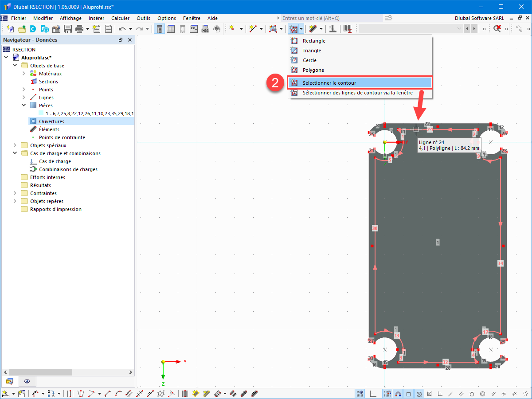
Task: Open the Undo history dropdown arrow
Action: [x=130, y=29]
